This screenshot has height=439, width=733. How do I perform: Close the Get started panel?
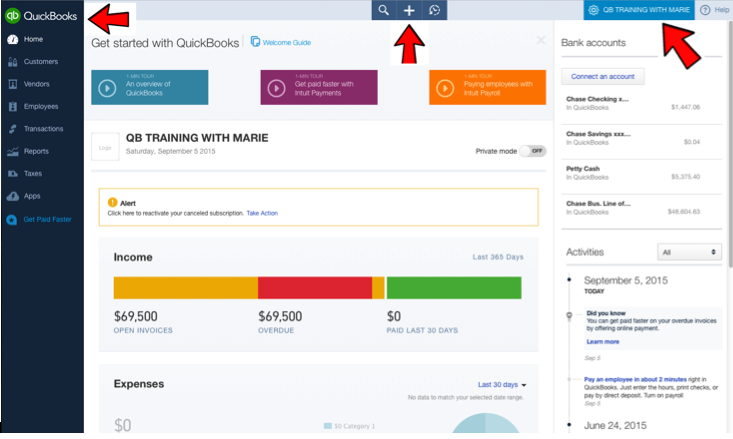point(541,40)
